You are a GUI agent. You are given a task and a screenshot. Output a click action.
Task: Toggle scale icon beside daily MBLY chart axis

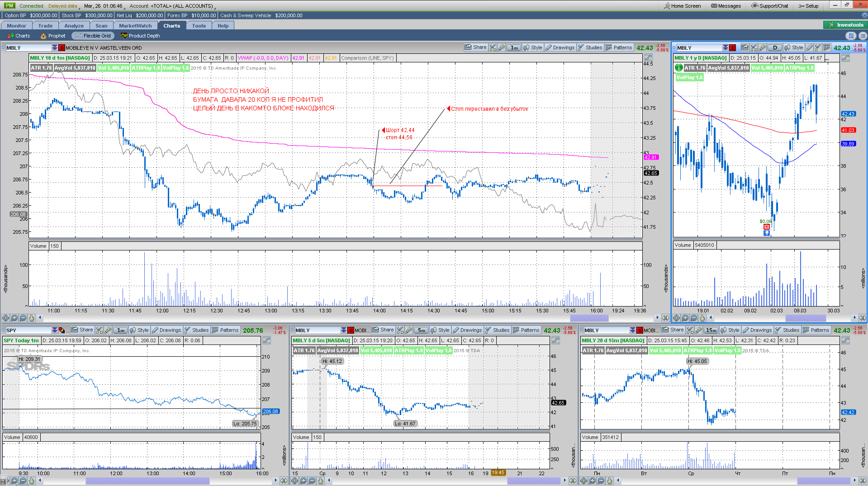click(x=845, y=58)
